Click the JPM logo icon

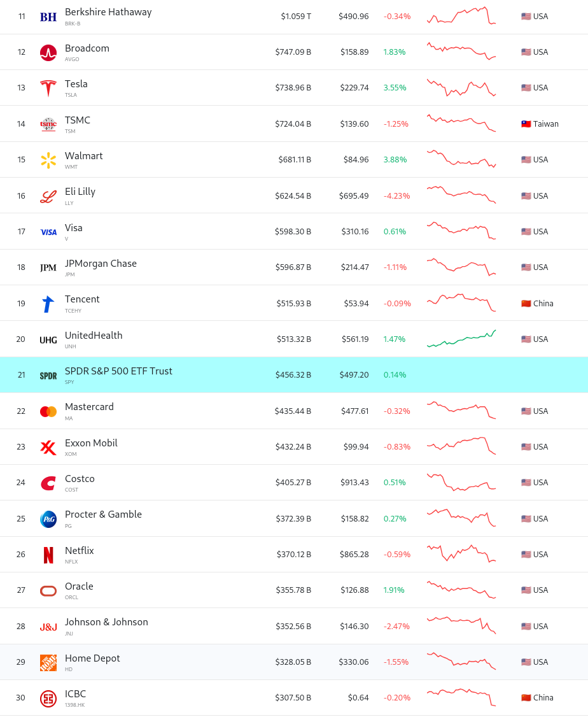tap(48, 268)
